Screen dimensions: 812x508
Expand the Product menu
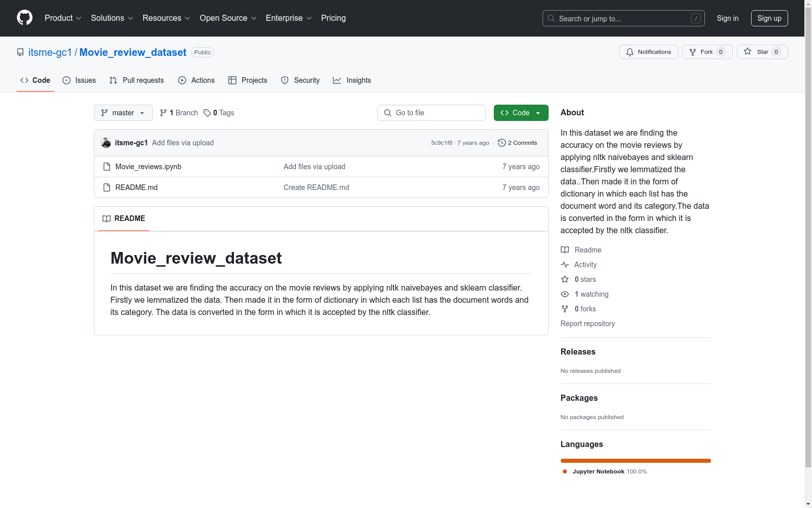click(x=63, y=18)
